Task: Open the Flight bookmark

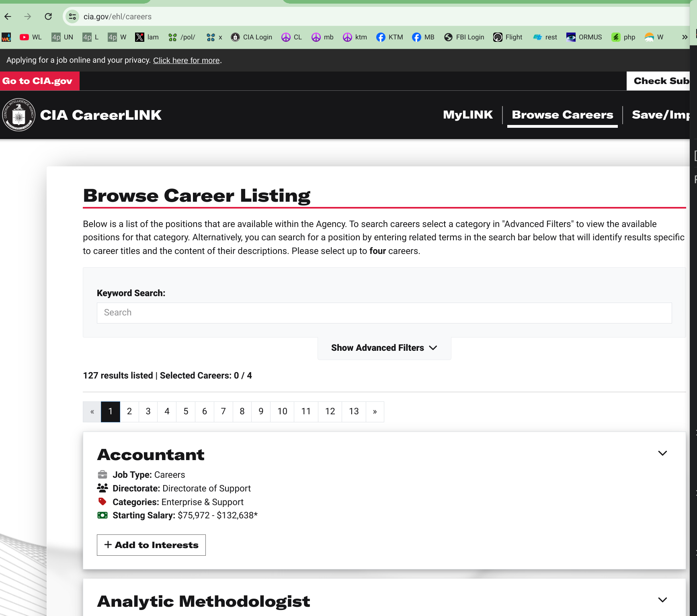Action: pyautogui.click(x=508, y=37)
